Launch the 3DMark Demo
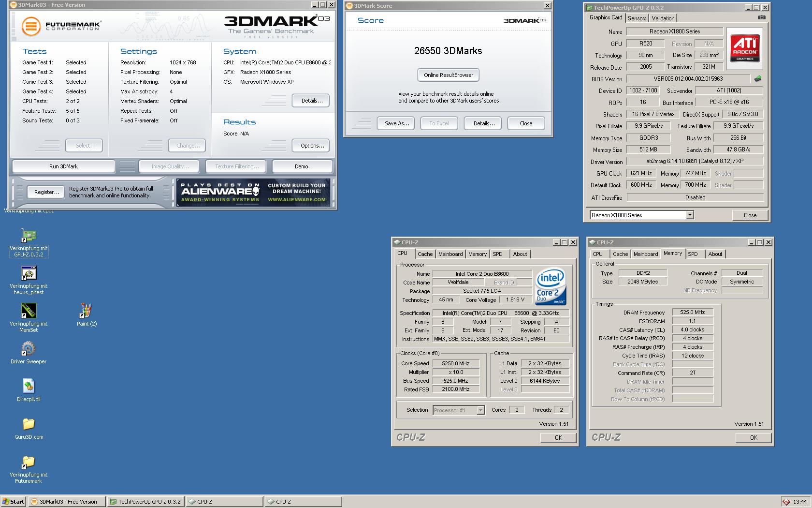 (x=303, y=166)
